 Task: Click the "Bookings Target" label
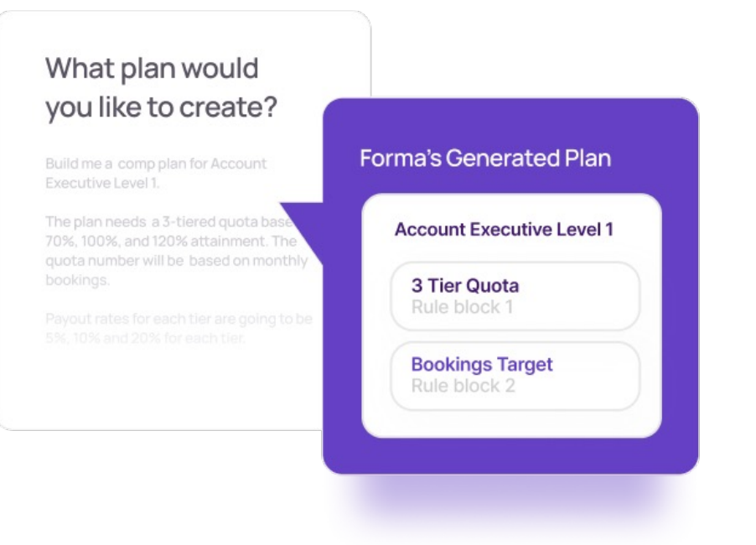(x=482, y=365)
